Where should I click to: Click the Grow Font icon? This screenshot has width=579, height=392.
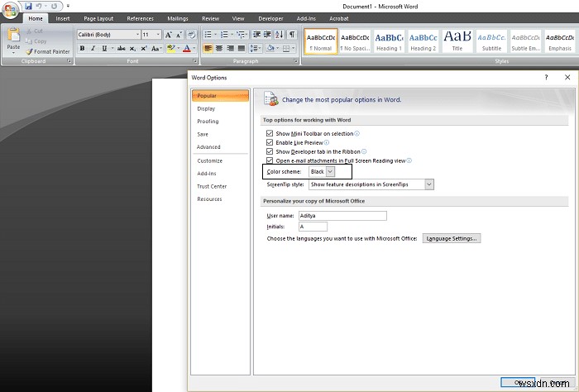(169, 35)
